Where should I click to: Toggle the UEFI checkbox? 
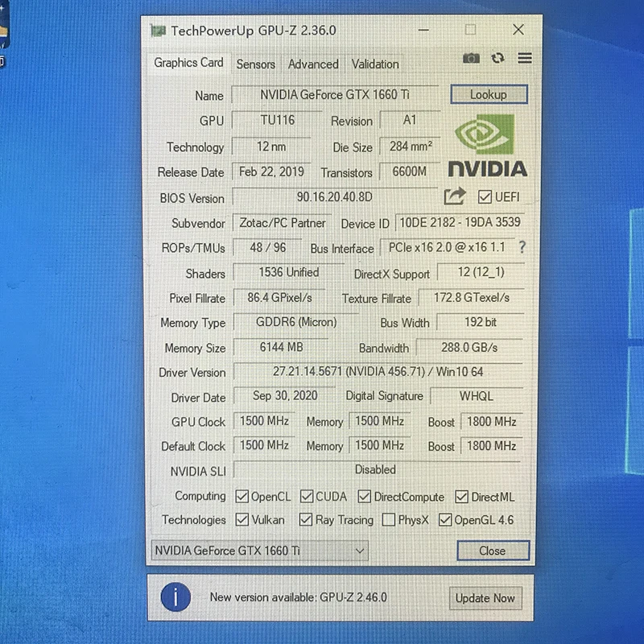[485, 196]
